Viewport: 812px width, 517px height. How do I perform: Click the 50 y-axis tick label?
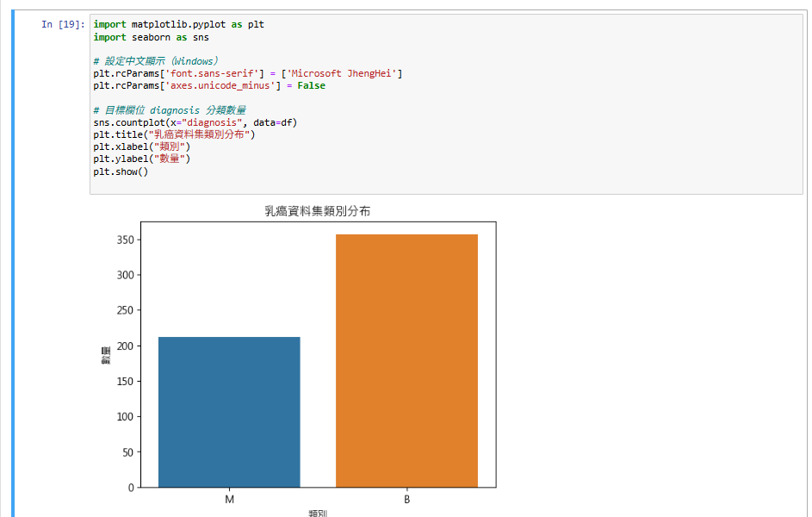(128, 452)
